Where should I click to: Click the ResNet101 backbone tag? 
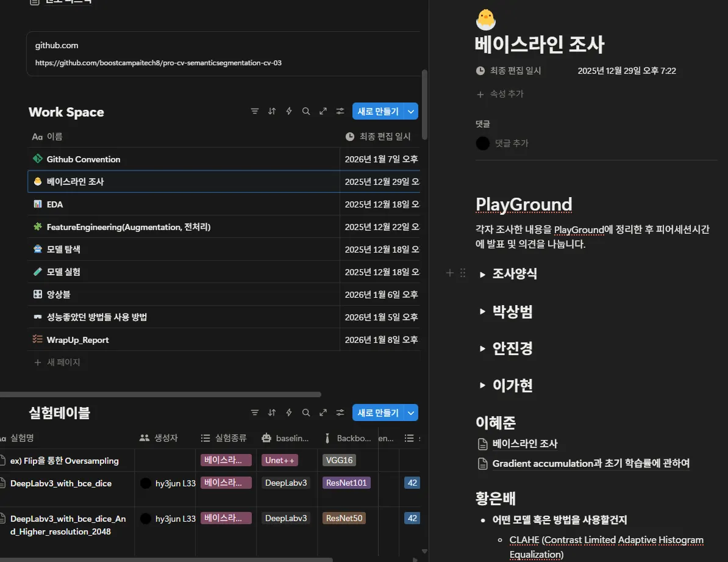tap(346, 483)
